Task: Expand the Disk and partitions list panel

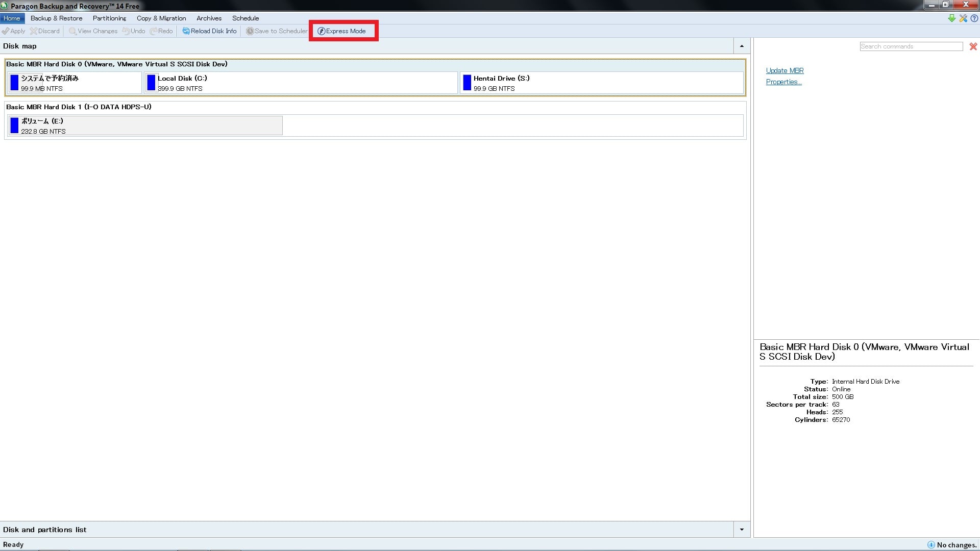Action: click(742, 530)
